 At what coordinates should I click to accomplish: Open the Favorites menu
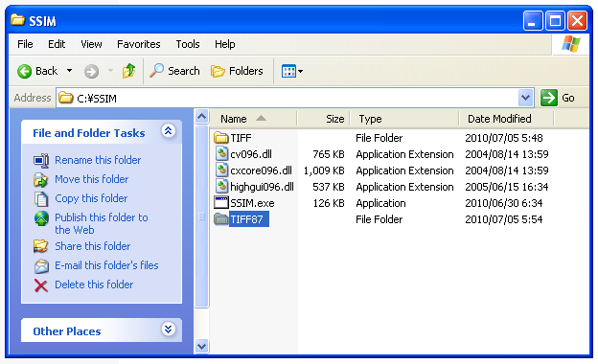138,44
